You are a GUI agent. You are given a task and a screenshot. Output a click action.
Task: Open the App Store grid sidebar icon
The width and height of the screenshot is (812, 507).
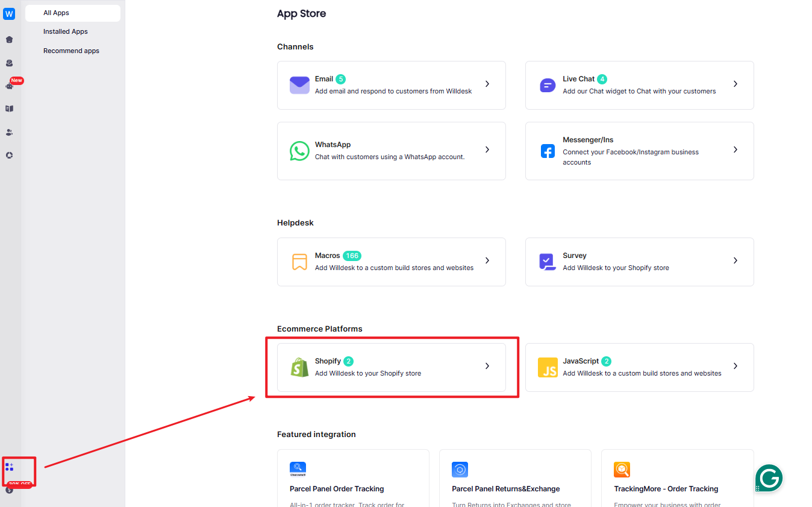coord(9,467)
